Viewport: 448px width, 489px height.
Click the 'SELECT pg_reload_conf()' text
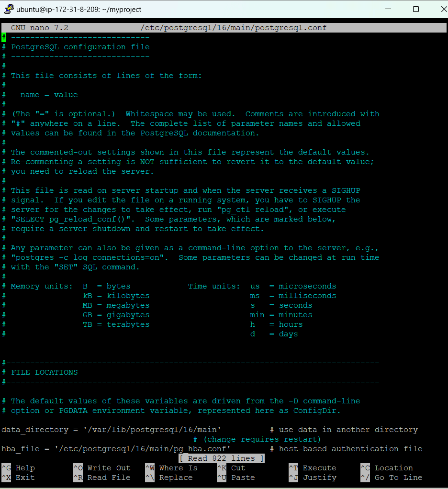[70, 219]
